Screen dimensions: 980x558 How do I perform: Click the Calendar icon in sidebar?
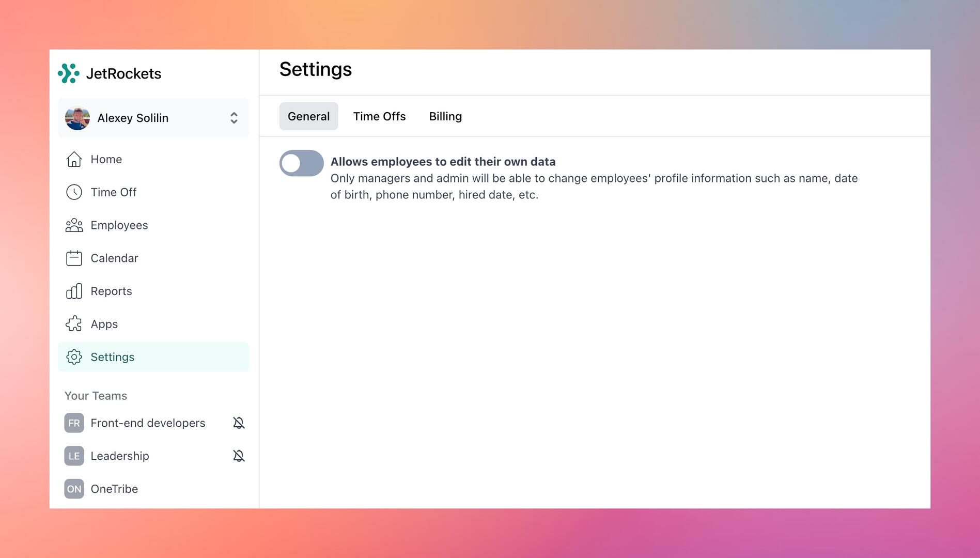click(x=74, y=258)
